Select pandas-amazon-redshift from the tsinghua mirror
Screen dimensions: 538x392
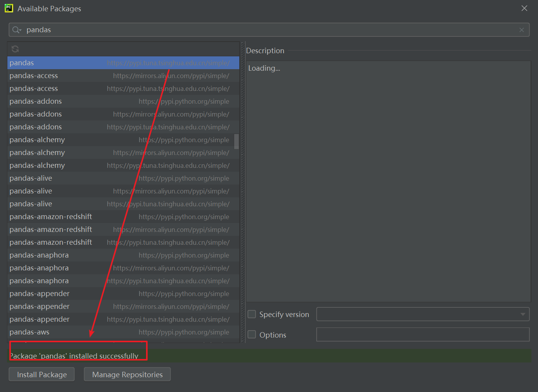coord(123,242)
